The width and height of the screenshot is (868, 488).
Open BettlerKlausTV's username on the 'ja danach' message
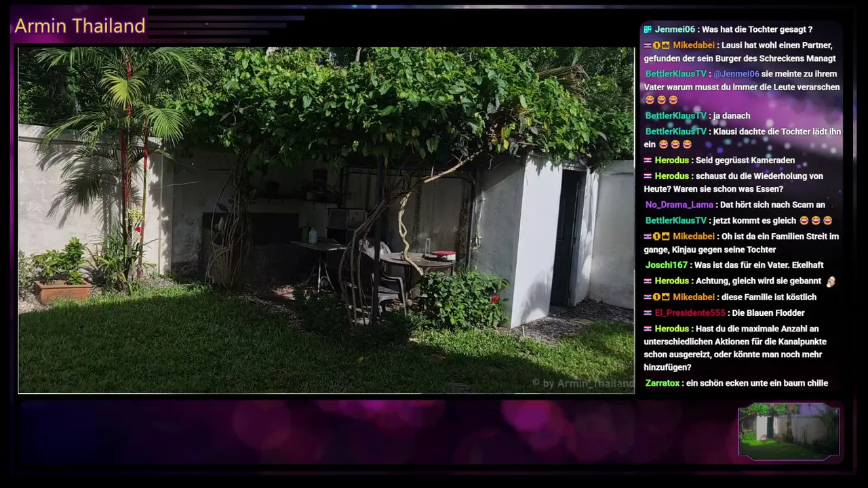[x=676, y=116]
